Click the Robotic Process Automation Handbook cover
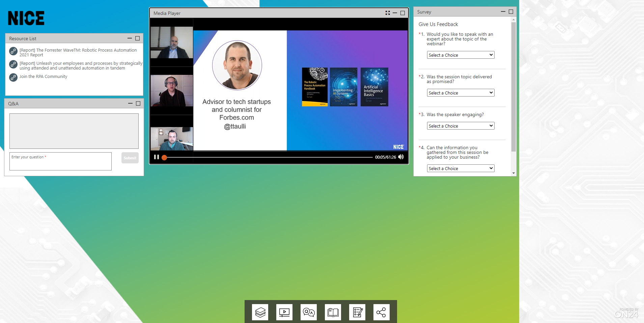644x323 pixels. pyautogui.click(x=315, y=87)
